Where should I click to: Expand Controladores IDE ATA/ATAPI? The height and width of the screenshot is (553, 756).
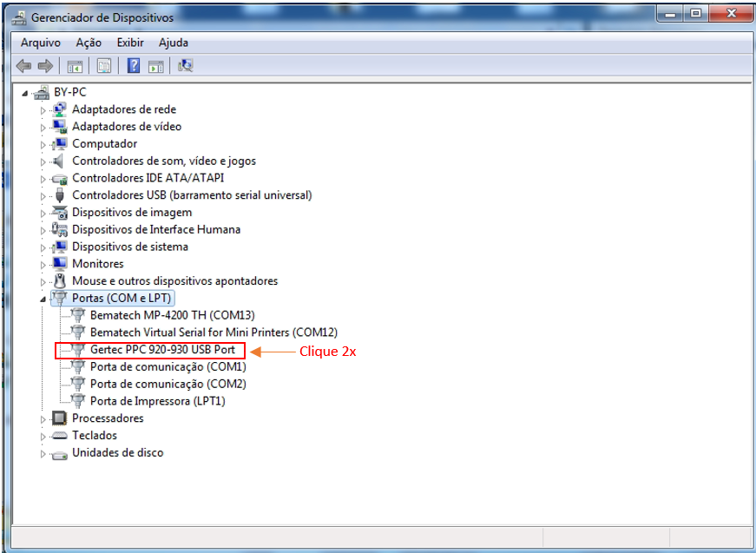click(43, 179)
